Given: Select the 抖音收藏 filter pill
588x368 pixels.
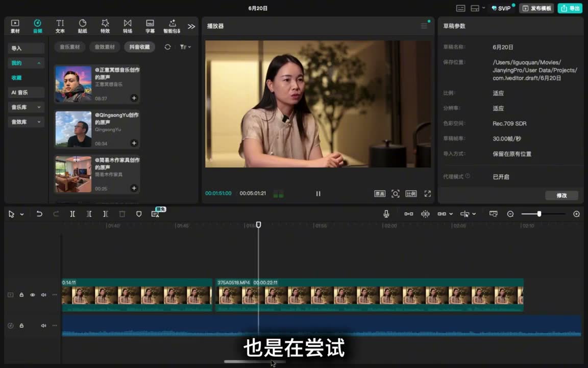Looking at the screenshot, I should pyautogui.click(x=139, y=47).
